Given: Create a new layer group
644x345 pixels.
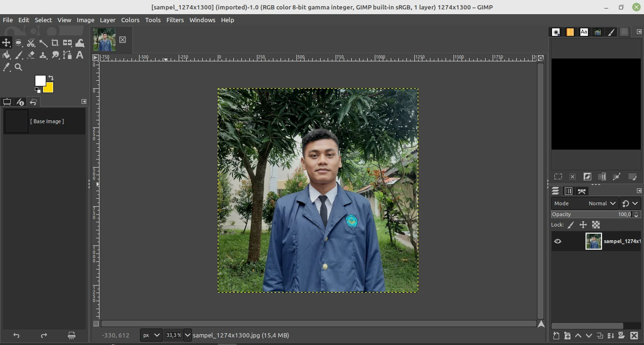Looking at the screenshot, I should click(567, 336).
